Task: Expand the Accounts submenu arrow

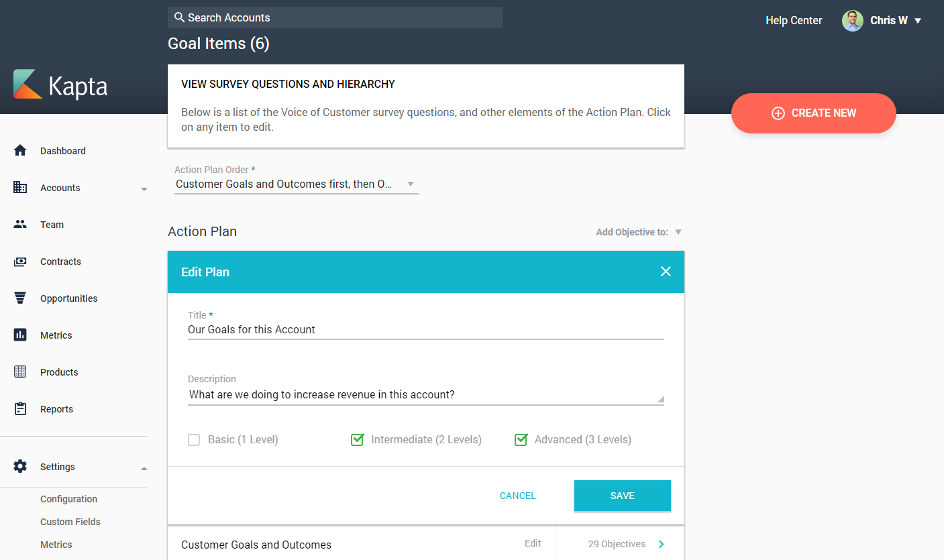Action: 144,189
